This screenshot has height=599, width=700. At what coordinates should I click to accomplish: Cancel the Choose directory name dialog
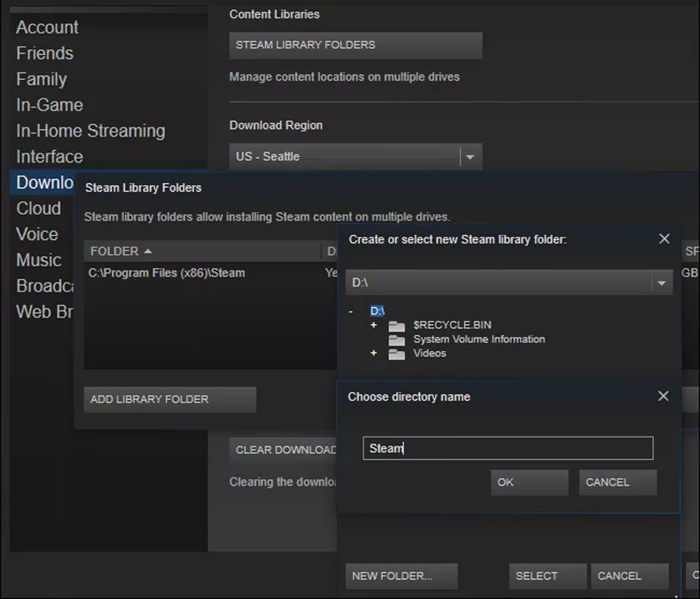617,482
